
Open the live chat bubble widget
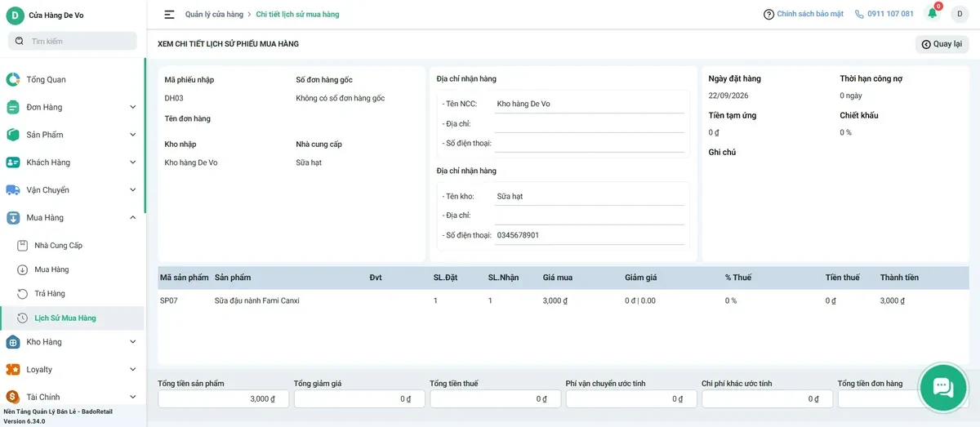pos(942,387)
